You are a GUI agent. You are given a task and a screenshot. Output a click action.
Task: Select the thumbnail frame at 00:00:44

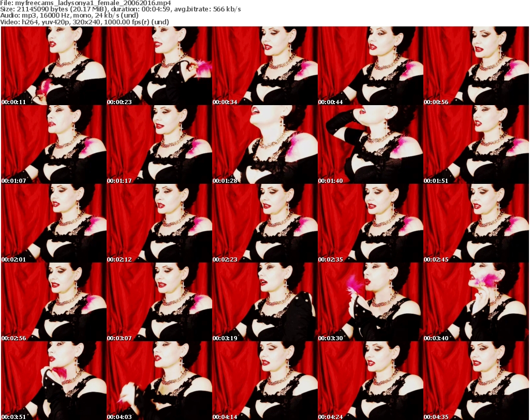click(x=371, y=66)
